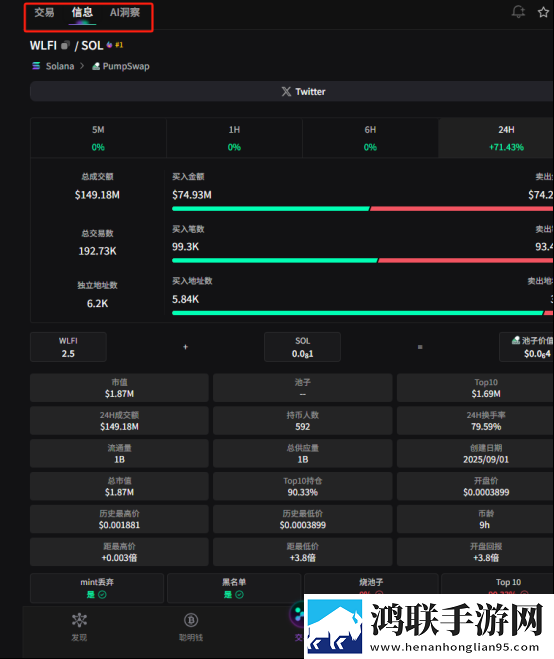Image resolution: width=554 pixels, height=659 pixels.
Task: Click the green check beside 黑名单
Action: [239, 595]
